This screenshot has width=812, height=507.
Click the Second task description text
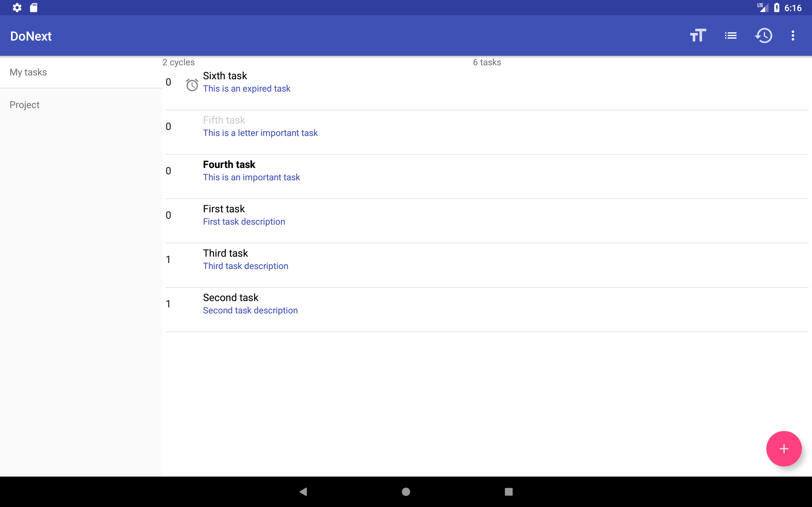click(x=250, y=310)
